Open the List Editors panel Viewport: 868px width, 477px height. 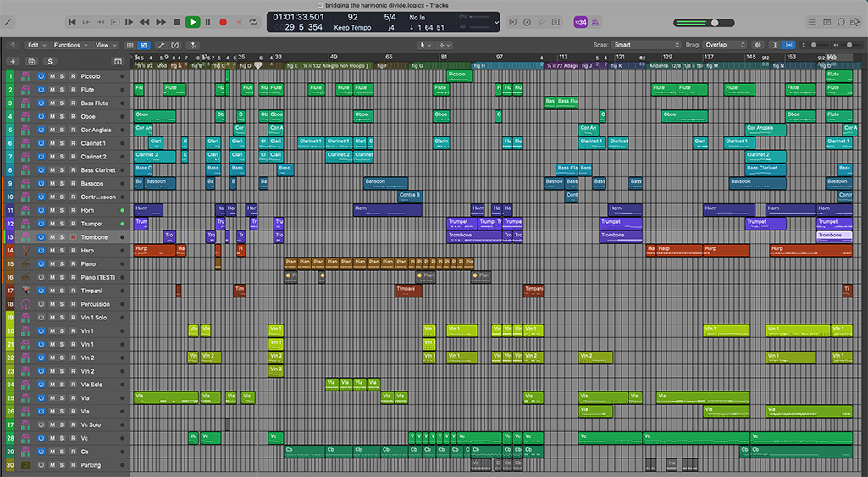[812, 22]
